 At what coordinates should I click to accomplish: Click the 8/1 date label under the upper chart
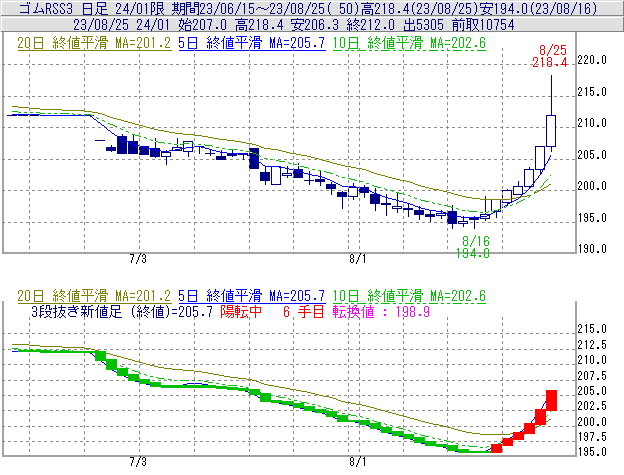pos(358,259)
